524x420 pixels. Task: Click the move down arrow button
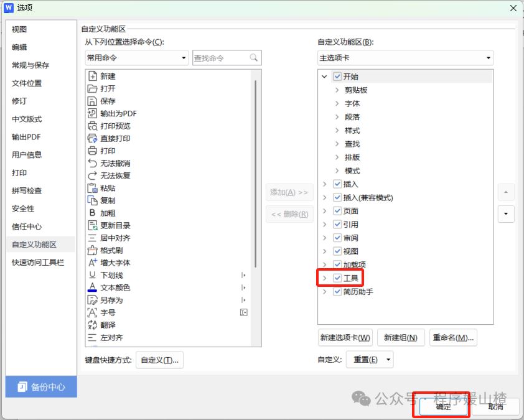[506, 213]
